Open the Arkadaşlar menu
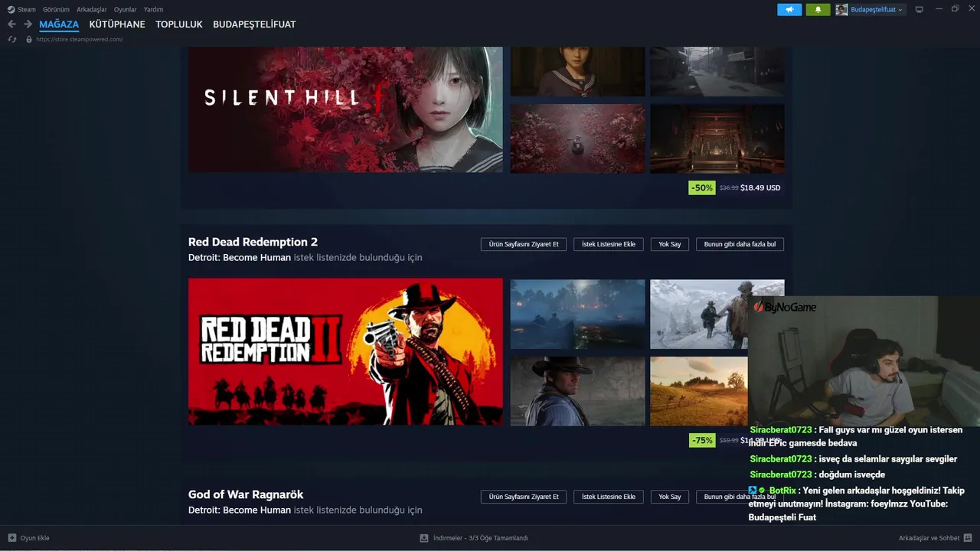Image resolution: width=980 pixels, height=551 pixels. 92,9
